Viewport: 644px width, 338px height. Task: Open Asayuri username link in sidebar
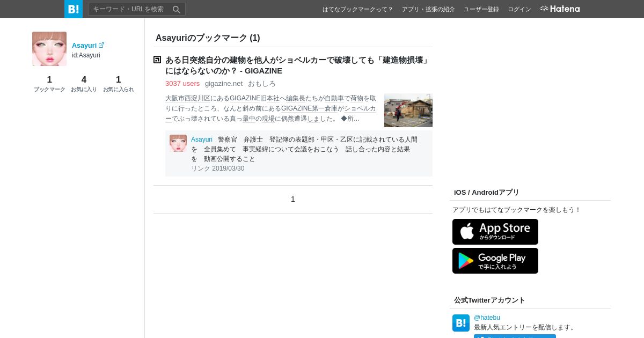point(84,46)
